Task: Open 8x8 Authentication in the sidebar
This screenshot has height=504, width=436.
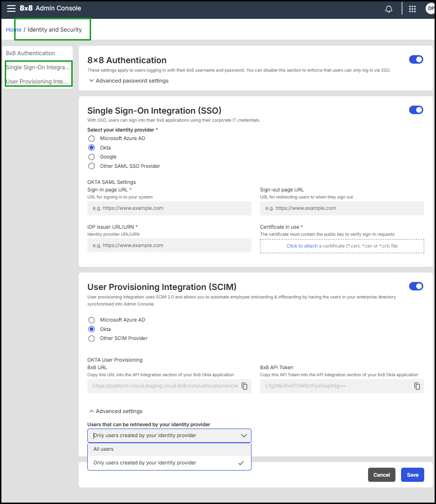Action: 30,53
